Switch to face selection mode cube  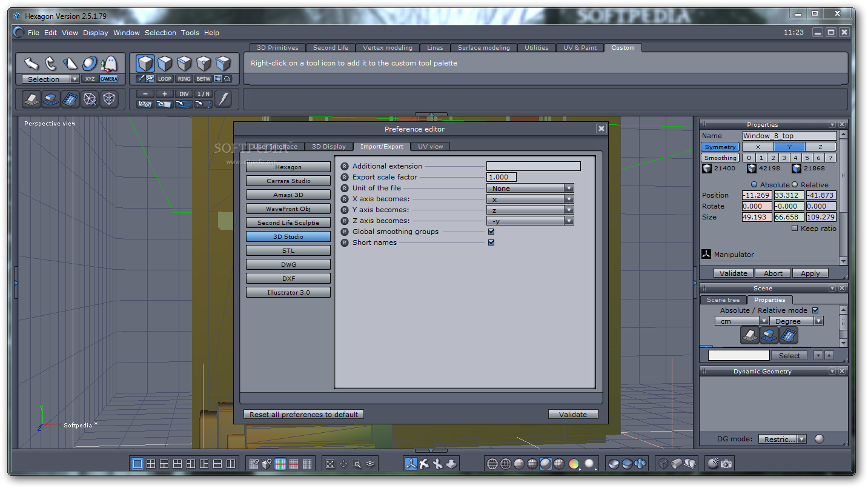pyautogui.click(x=165, y=63)
